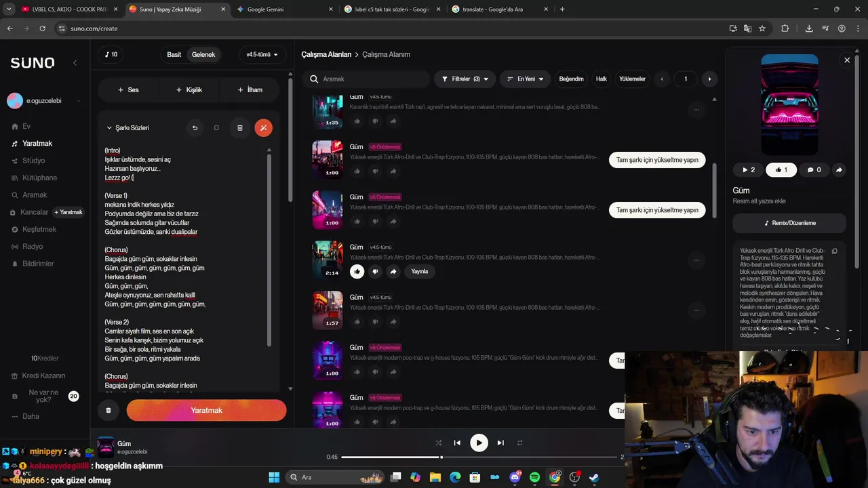Open the En Yeni sort dropdown
Viewport: 868px width, 488px height.
[x=526, y=79]
